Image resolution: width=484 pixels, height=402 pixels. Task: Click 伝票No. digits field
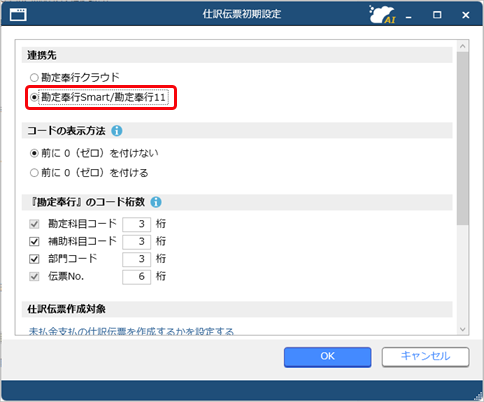[136, 276]
